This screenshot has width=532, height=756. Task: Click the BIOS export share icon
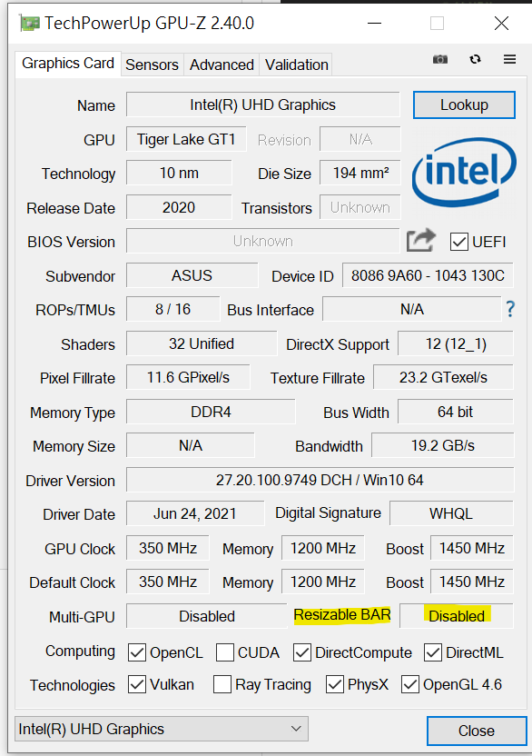point(420,241)
